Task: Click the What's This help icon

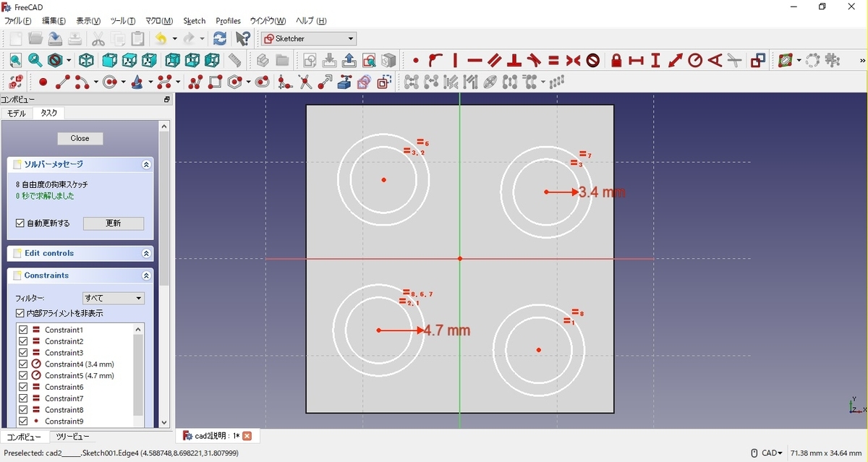Action: 243,38
